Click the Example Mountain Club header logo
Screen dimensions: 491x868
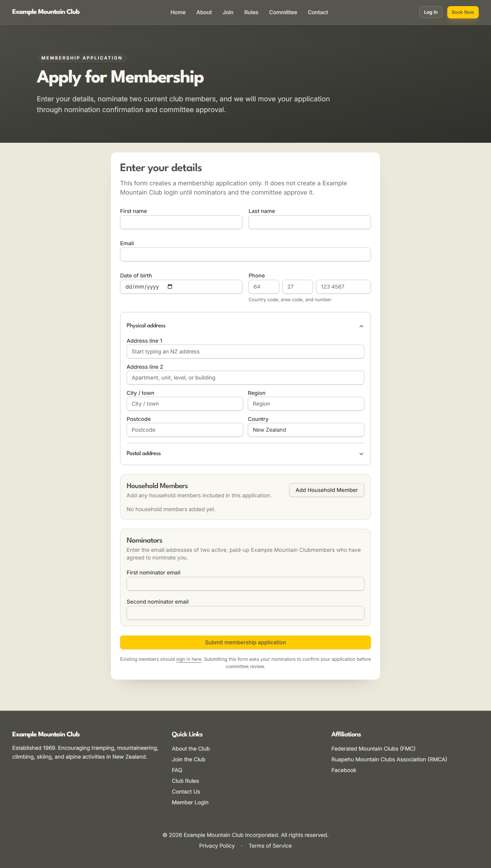tap(46, 12)
